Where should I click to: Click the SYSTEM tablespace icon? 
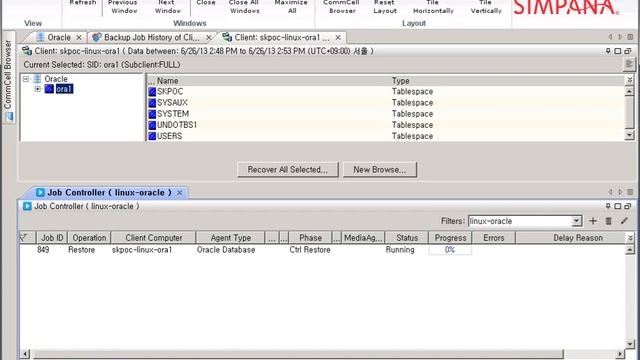pyautogui.click(x=152, y=113)
